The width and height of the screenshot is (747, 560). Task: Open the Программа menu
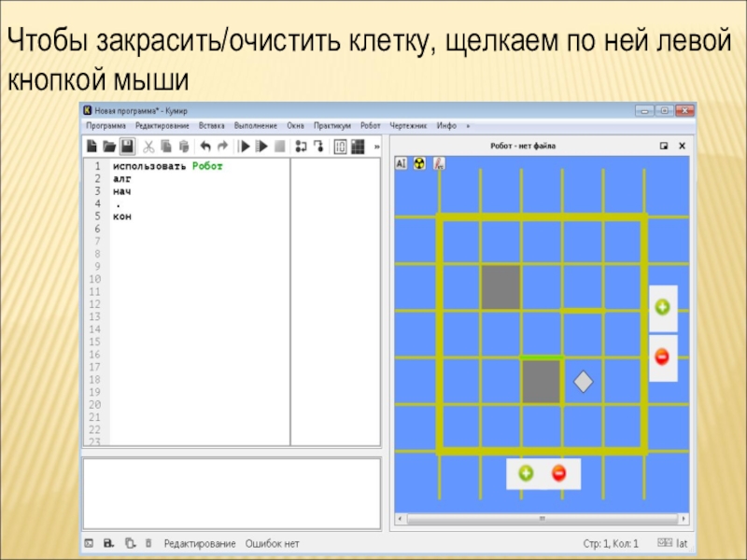tap(106, 126)
